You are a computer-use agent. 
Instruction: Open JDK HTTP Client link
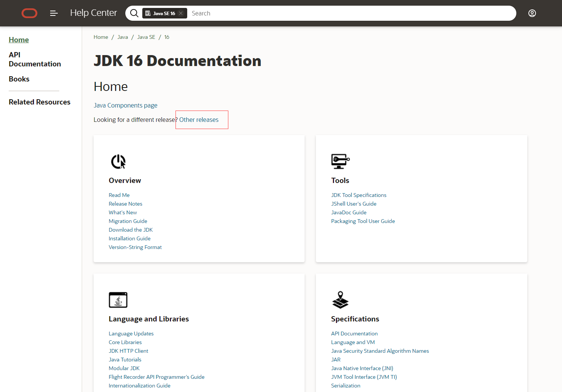tap(129, 351)
